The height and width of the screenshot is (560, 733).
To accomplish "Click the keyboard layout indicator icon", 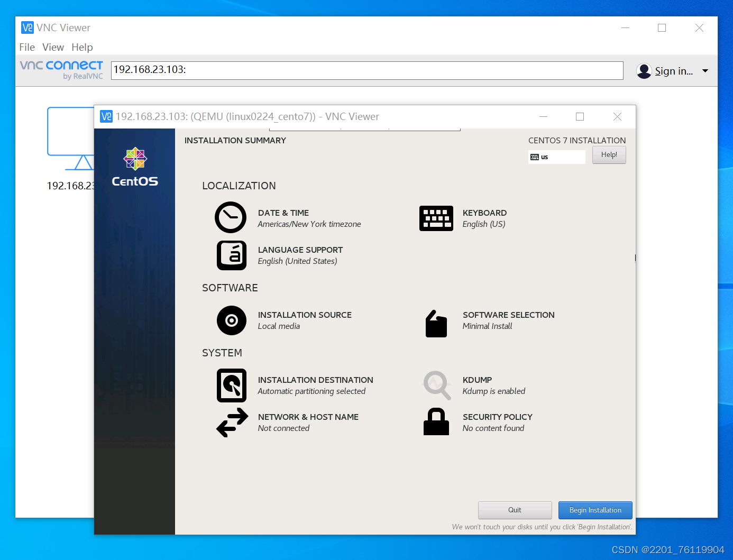I will tap(535, 157).
